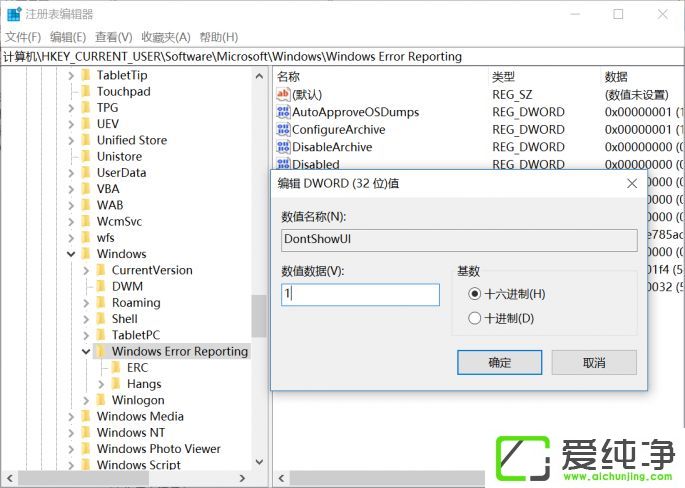Click the UserData folder icon
685x488 pixels.
coord(86,173)
